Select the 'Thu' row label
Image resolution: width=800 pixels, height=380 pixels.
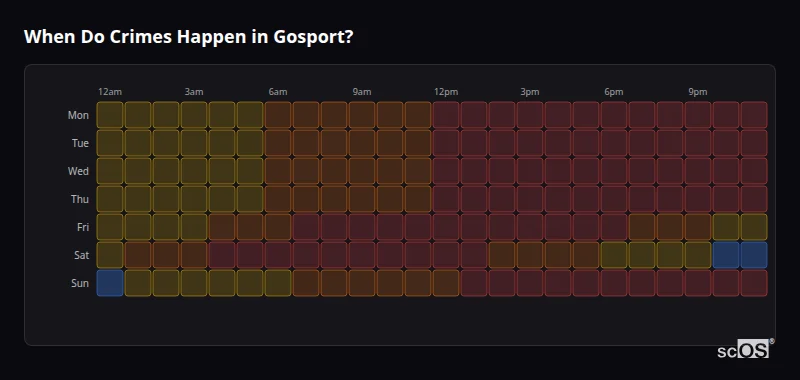[x=80, y=199]
